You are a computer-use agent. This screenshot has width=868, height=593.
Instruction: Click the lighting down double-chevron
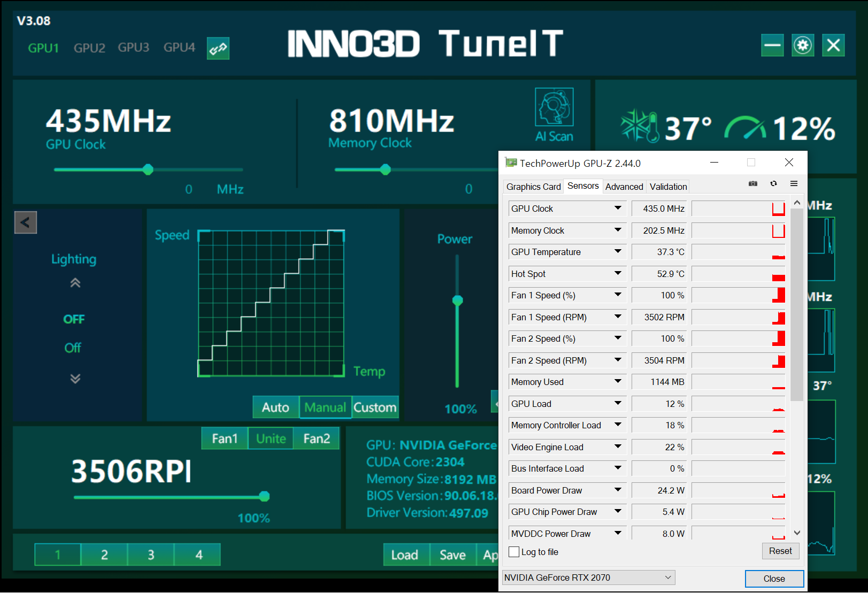(x=75, y=379)
